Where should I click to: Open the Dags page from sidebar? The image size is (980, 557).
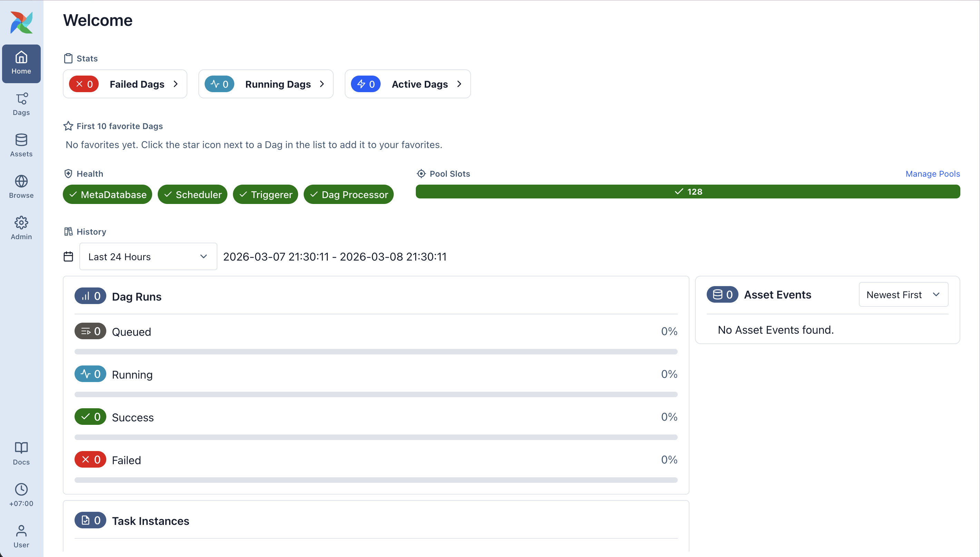coord(21,104)
